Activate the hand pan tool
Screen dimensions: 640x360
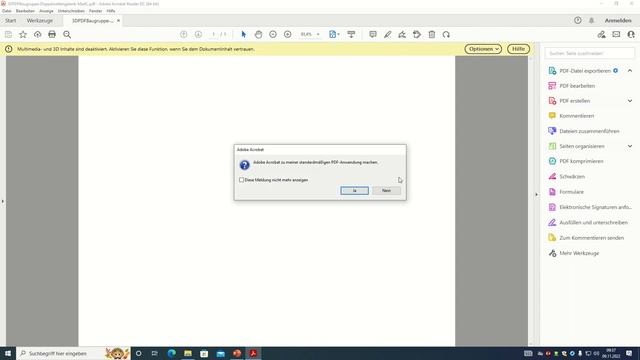click(x=258, y=35)
